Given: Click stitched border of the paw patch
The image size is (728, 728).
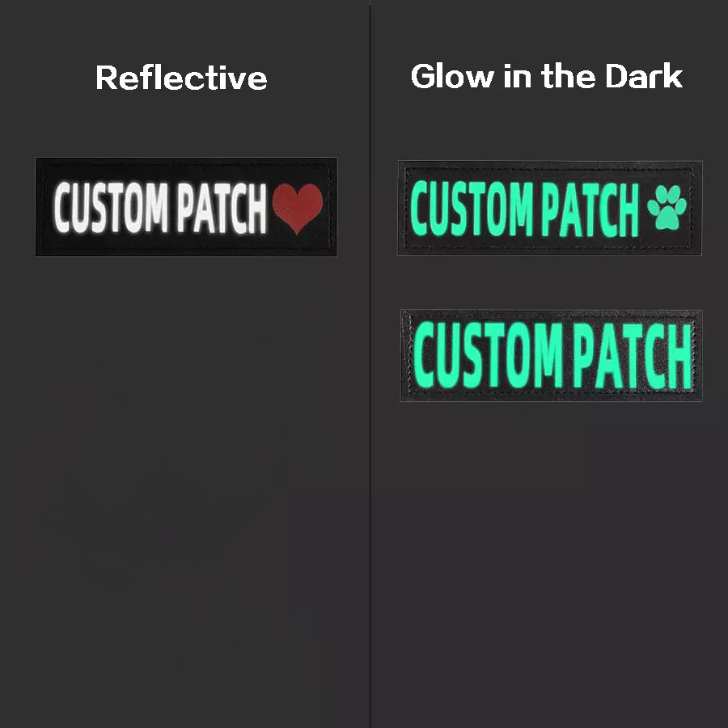Looking at the screenshot, I should click(550, 168).
